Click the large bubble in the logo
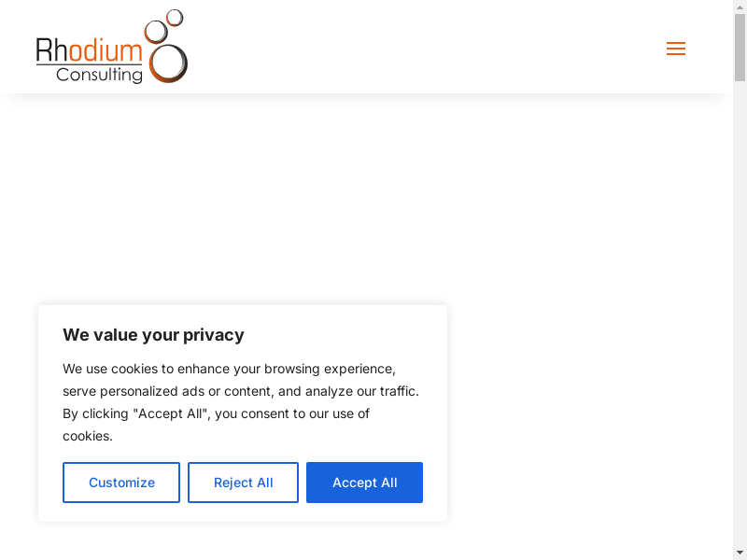This screenshot has height=560, width=747. click(168, 63)
